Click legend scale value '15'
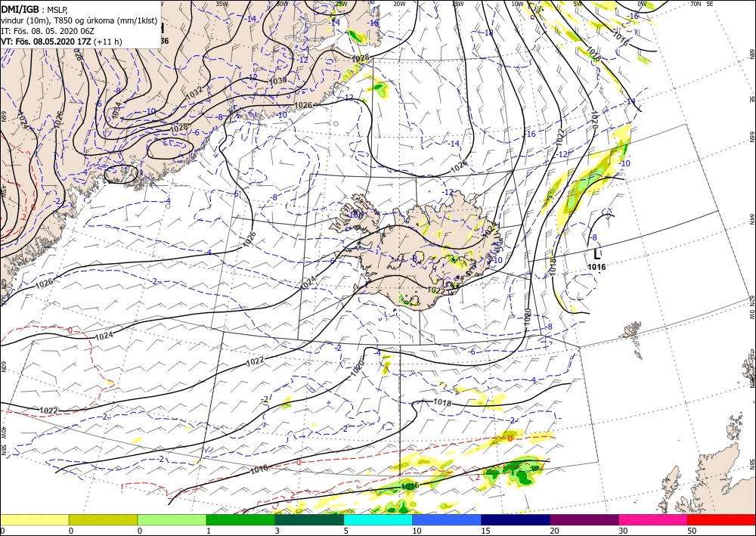The width and height of the screenshot is (756, 536). click(485, 531)
